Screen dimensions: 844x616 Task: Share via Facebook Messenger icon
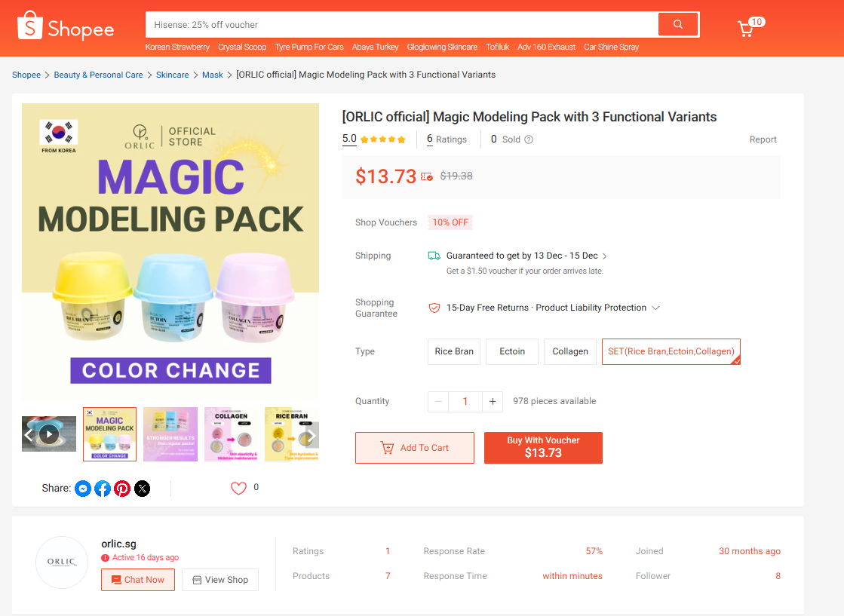83,489
